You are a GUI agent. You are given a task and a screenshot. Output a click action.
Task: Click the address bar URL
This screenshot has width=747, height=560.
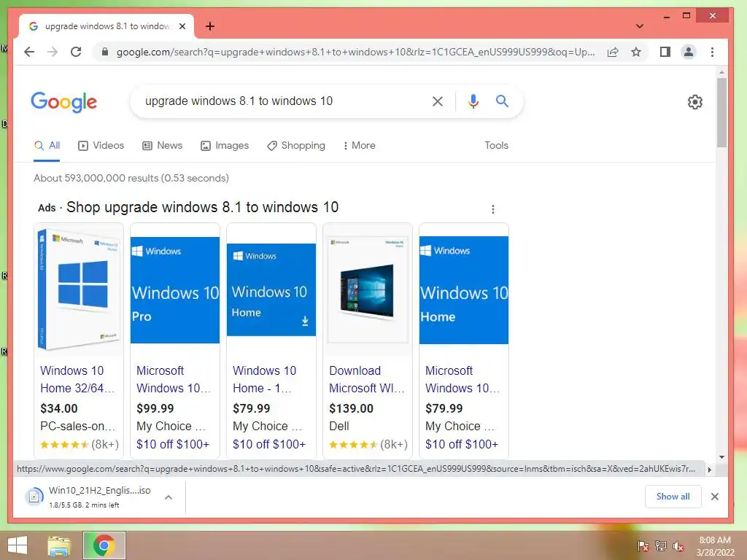pos(356,52)
